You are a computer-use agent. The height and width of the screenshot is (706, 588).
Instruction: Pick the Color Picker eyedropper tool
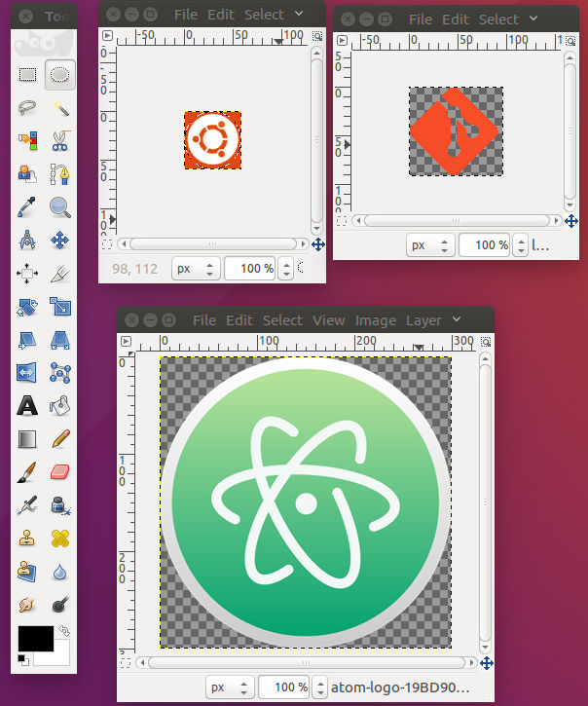point(27,207)
